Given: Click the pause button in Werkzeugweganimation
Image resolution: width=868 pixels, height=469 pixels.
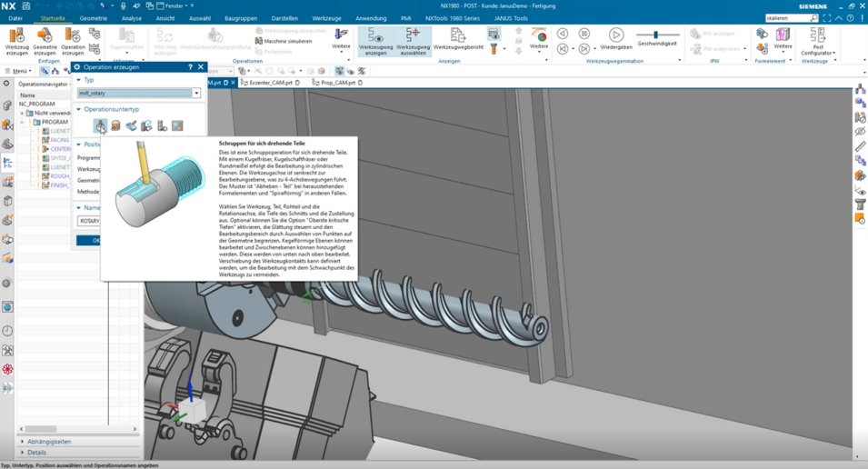Looking at the screenshot, I should click(584, 35).
